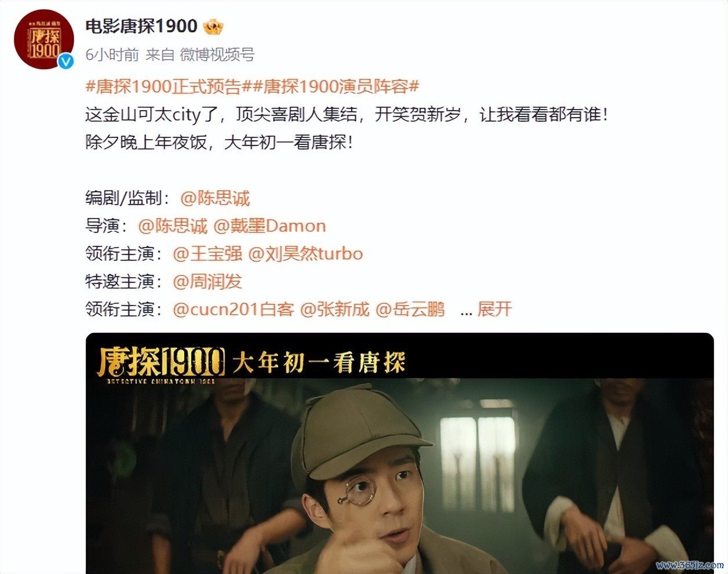Visit first @陈思诚 mention under 编剧/监制

click(x=215, y=198)
